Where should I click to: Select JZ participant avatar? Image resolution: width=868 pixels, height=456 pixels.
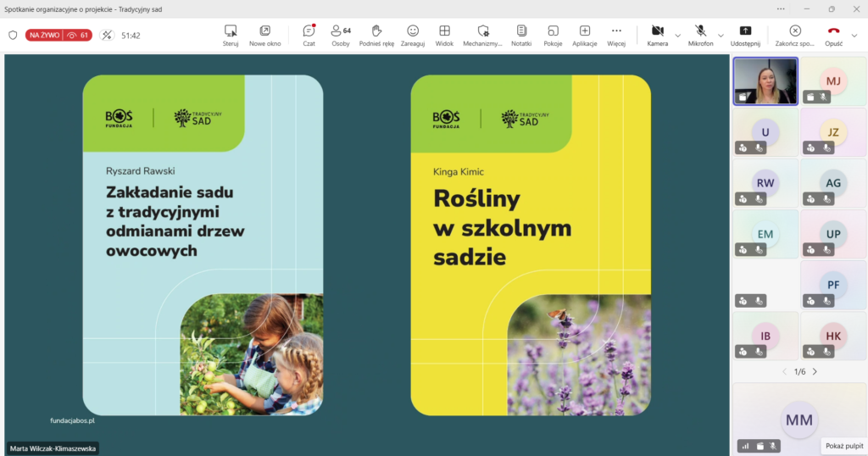coord(833,132)
